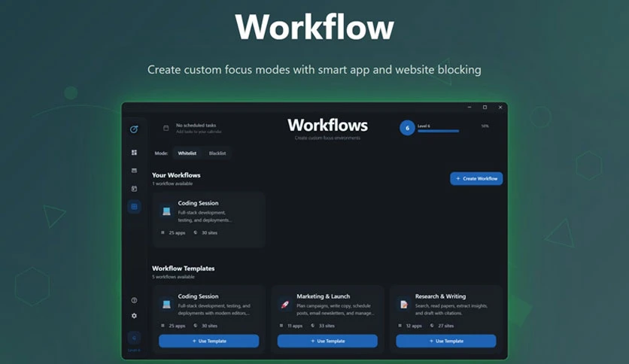The width and height of the screenshot is (629, 364).
Task: Switch mode to Whitelist
Action: click(187, 153)
